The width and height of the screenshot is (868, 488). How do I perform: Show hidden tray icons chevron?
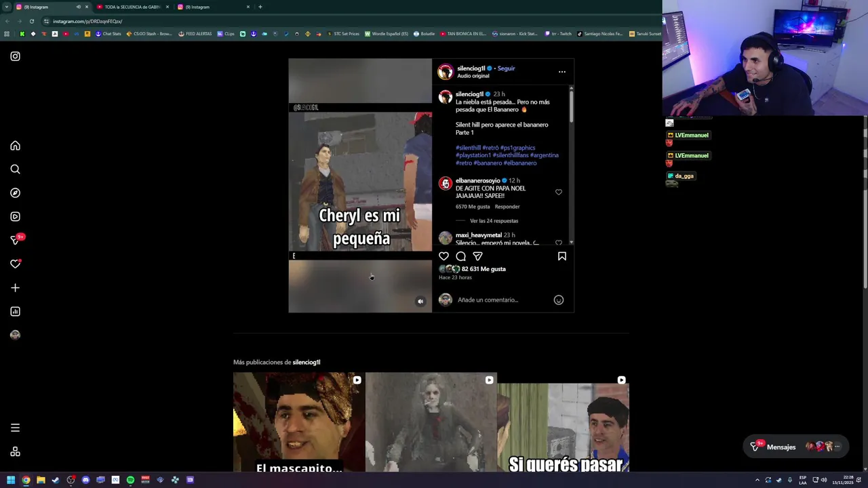[757, 480]
